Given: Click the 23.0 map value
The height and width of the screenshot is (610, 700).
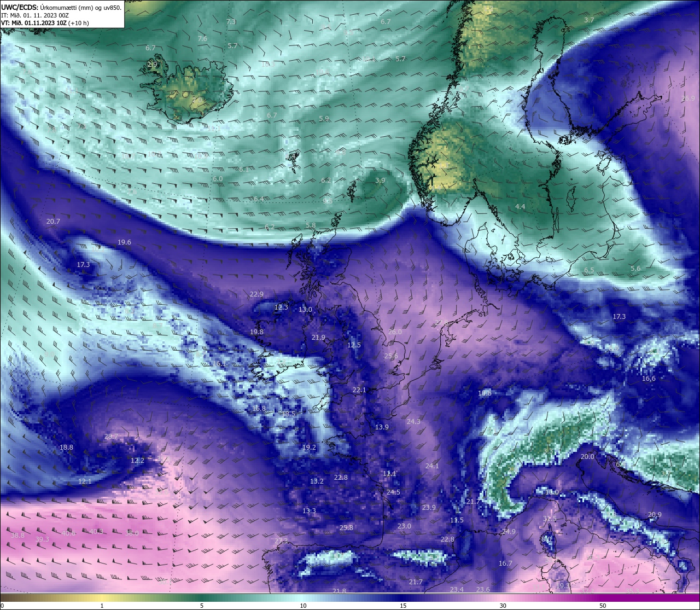Looking at the screenshot, I should [404, 526].
